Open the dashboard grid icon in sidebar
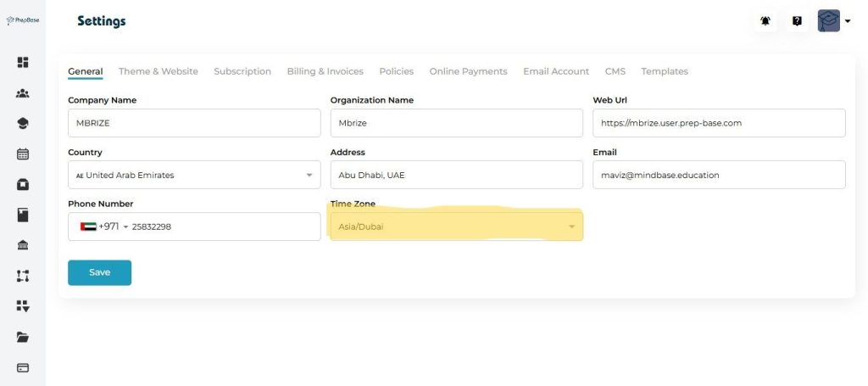This screenshot has height=386, width=868. coord(23,62)
